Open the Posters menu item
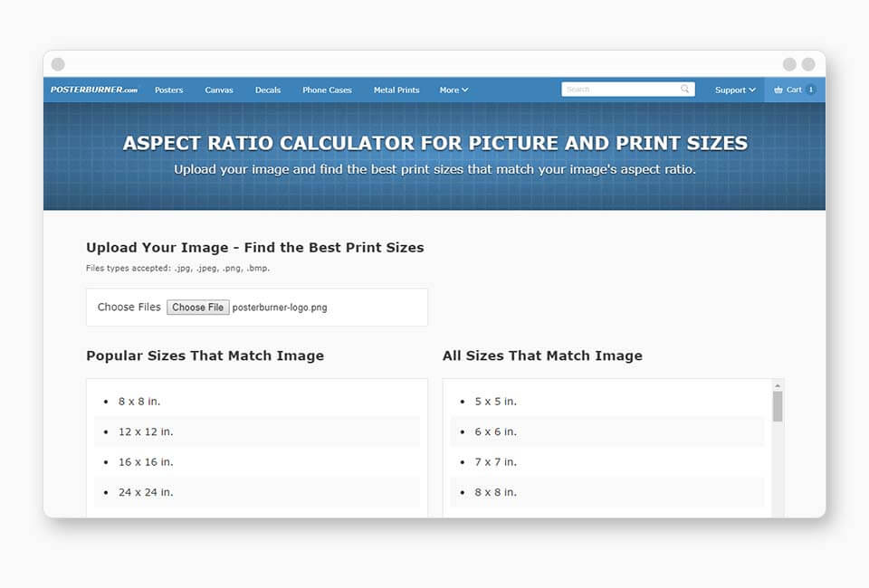This screenshot has height=588, width=869. (168, 90)
